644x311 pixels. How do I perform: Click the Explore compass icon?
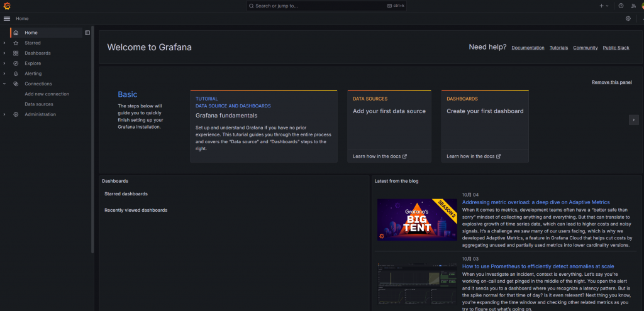(x=16, y=63)
